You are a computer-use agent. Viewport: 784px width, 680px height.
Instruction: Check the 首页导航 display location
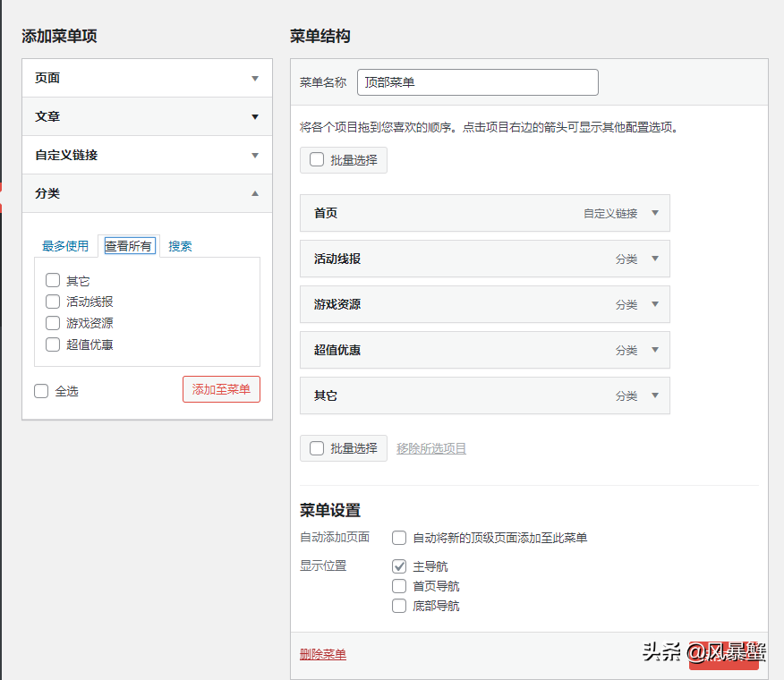(x=399, y=586)
